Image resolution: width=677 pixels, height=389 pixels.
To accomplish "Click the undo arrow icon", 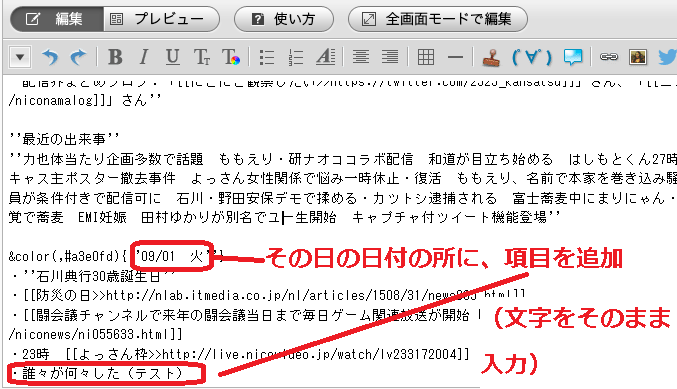I will pos(50,57).
